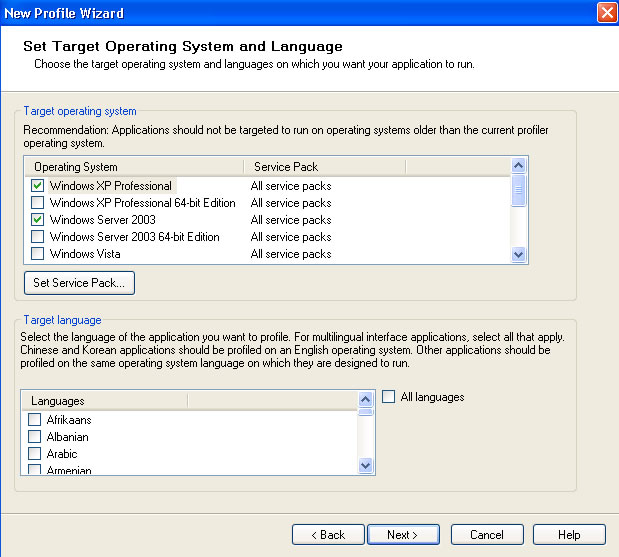This screenshot has width=619, height=557.
Task: Click the Set Service Pack... button
Action: coord(79,283)
